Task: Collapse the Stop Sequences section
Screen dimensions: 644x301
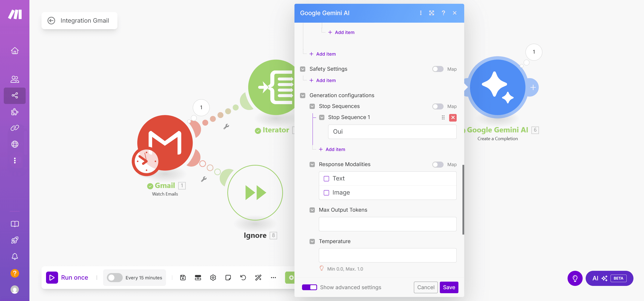Action: coord(312,106)
